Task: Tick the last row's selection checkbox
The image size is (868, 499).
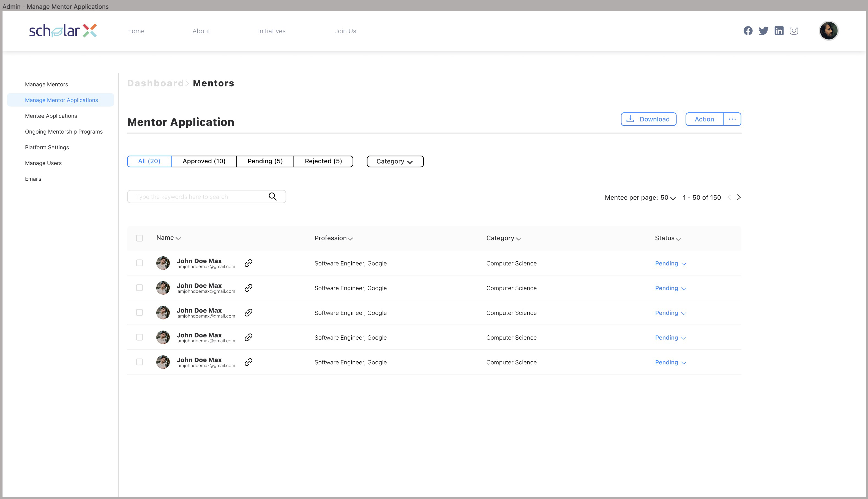Action: pyautogui.click(x=139, y=362)
